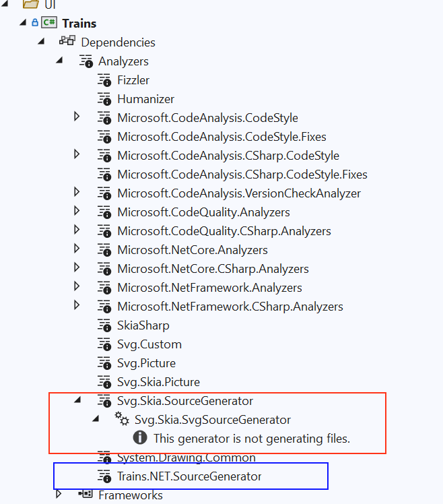
Task: Expand Microsoft.CodeQuality.Analyzers node
Action: 77,210
